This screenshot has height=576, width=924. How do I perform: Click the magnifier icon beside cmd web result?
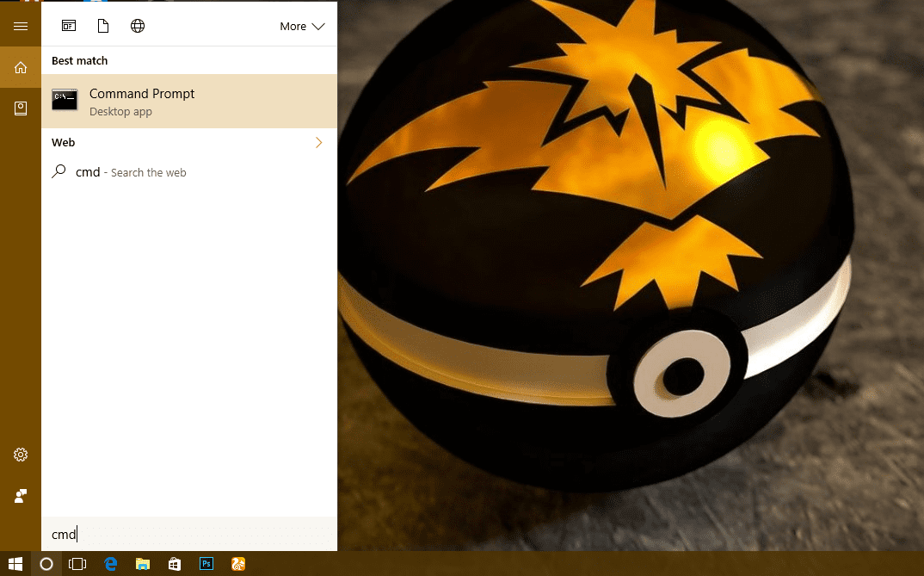click(x=59, y=171)
